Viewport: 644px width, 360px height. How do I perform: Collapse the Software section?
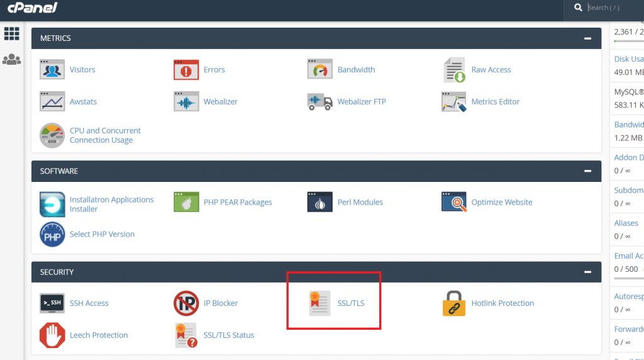[x=588, y=171]
